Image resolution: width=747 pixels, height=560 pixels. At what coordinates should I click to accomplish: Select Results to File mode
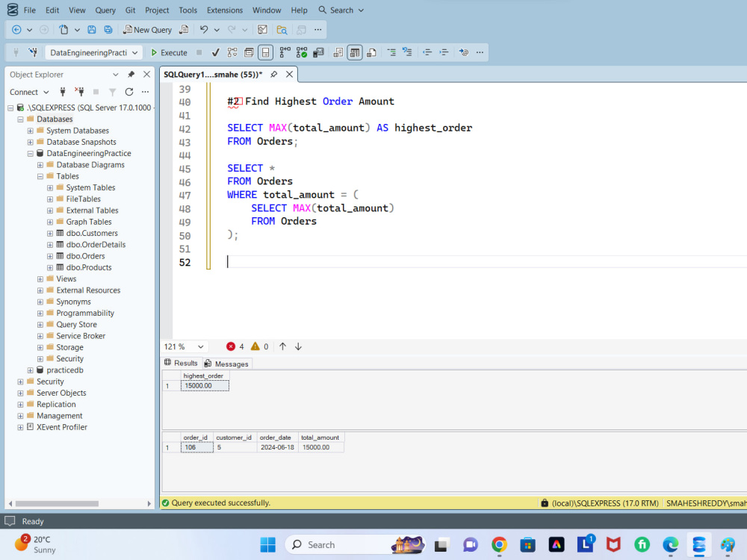(x=371, y=52)
